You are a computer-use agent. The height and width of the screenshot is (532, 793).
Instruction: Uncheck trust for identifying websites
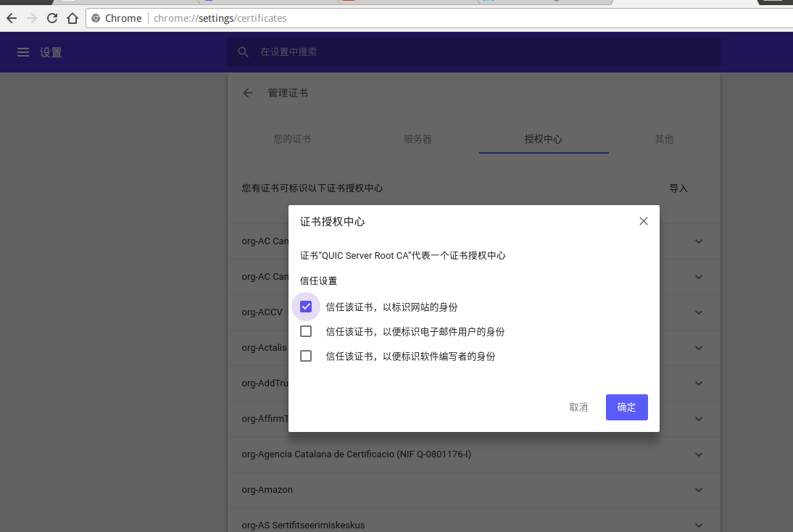pos(306,307)
